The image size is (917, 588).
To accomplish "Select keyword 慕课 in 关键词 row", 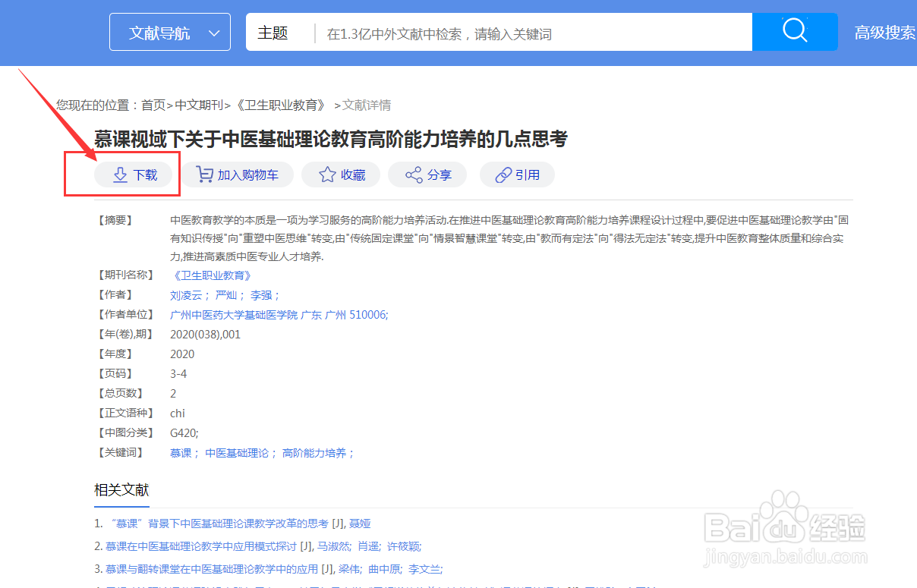I will click(181, 452).
